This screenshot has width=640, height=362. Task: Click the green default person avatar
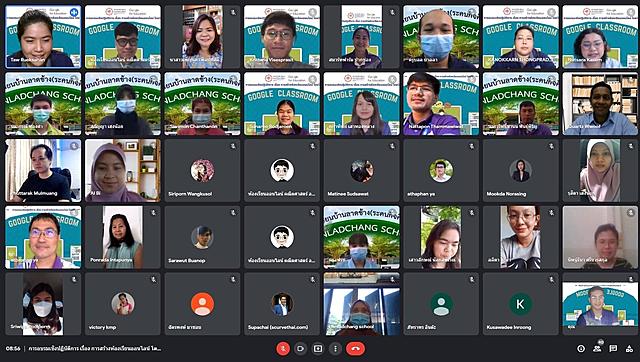coord(441,304)
